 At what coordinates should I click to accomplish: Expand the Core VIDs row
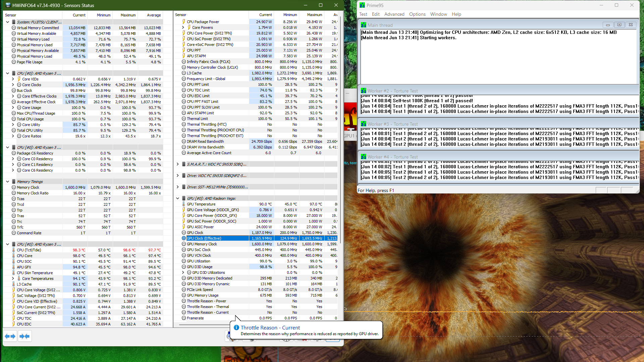[13, 79]
